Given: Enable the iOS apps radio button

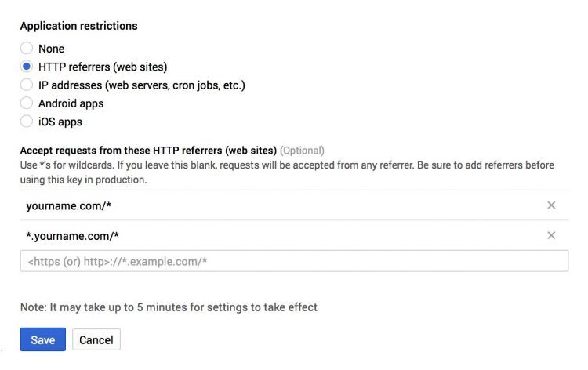Looking at the screenshot, I should point(27,122).
